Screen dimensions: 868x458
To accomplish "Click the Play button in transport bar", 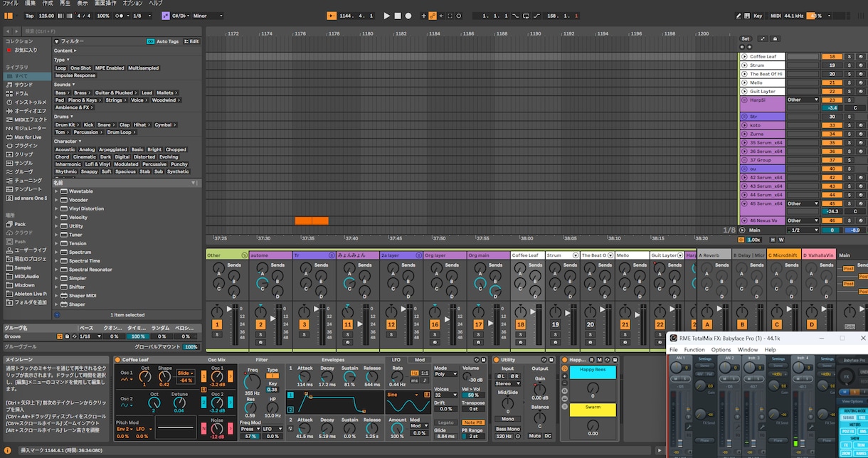I will coord(387,16).
